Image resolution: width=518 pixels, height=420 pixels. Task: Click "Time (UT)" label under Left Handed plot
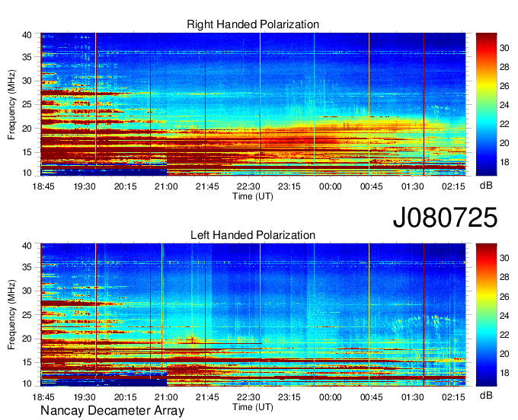tap(253, 407)
